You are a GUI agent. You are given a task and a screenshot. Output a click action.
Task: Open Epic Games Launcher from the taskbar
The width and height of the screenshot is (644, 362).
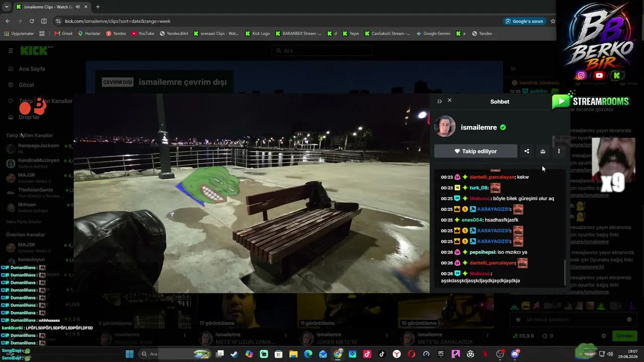441,354
